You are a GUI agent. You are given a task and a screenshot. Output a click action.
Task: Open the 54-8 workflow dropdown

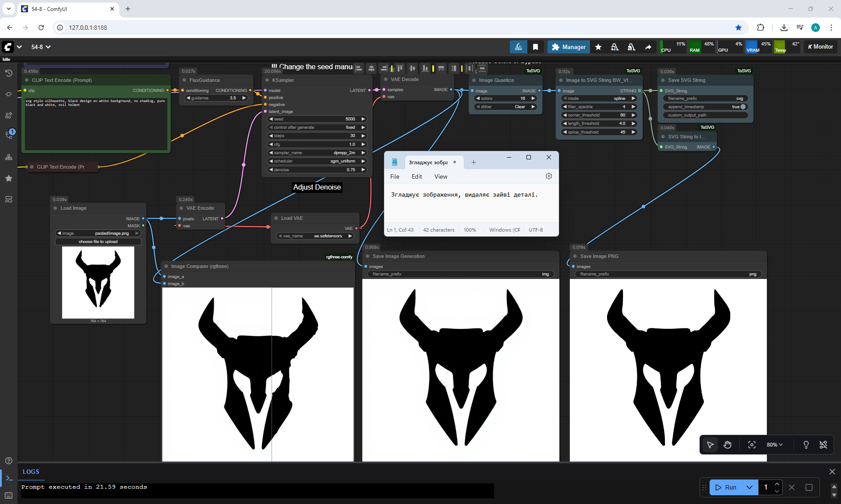(41, 47)
